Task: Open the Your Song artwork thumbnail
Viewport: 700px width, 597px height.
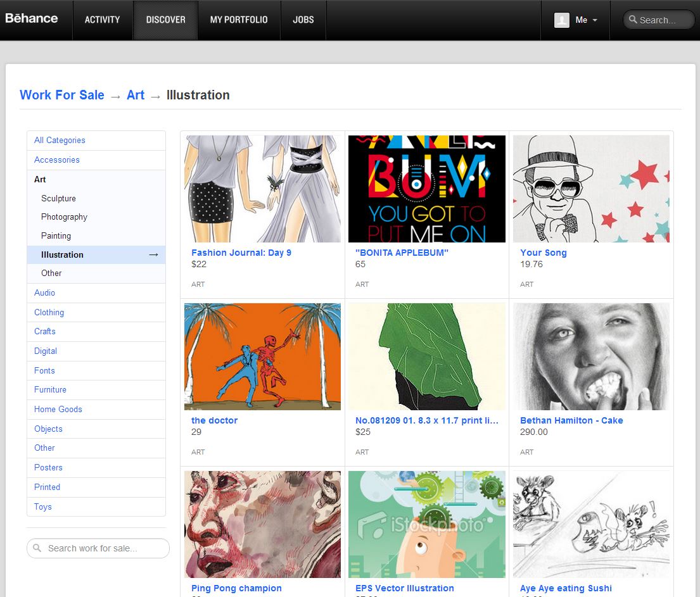Action: [x=591, y=189]
